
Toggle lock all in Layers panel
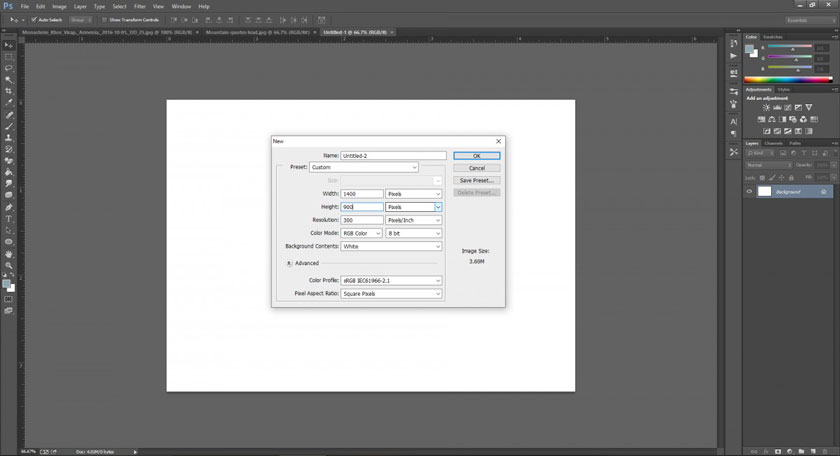[x=791, y=178]
